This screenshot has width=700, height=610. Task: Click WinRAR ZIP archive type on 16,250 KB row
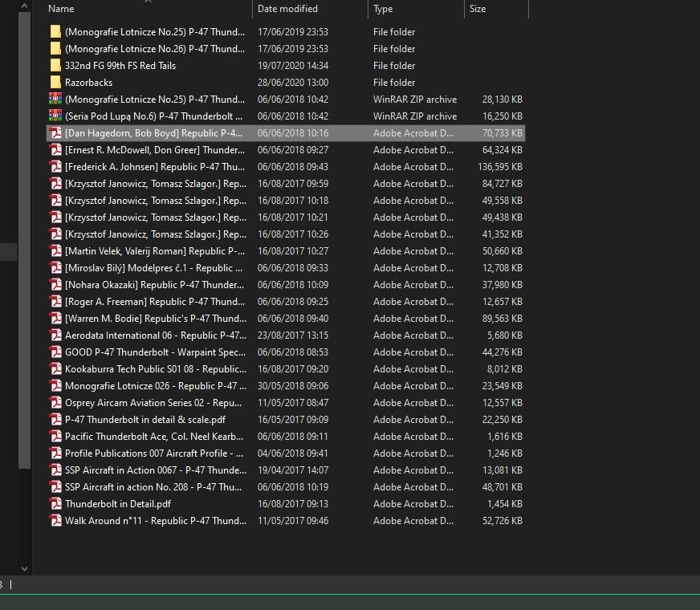coord(415,116)
